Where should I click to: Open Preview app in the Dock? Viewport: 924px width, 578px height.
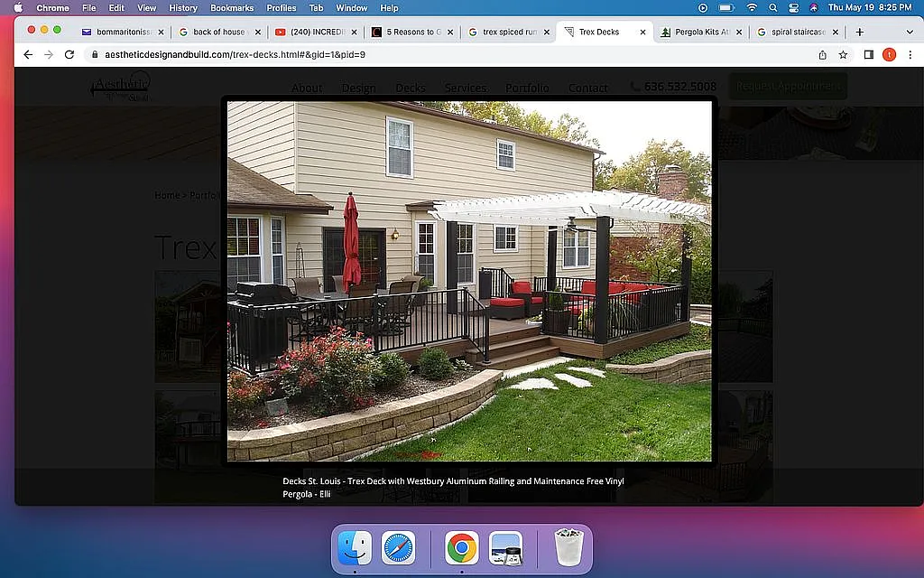point(505,548)
